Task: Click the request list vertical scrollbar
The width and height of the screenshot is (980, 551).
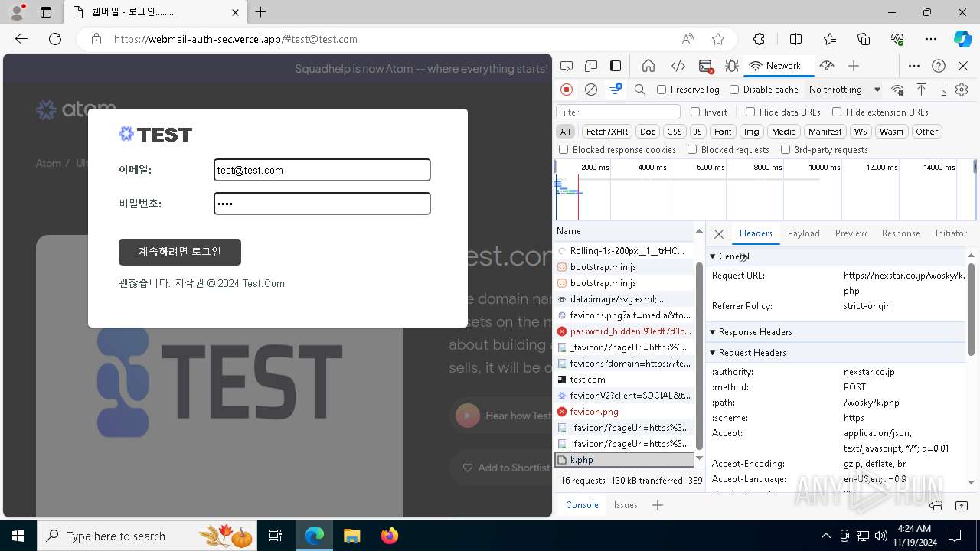Action: pyautogui.click(x=699, y=356)
